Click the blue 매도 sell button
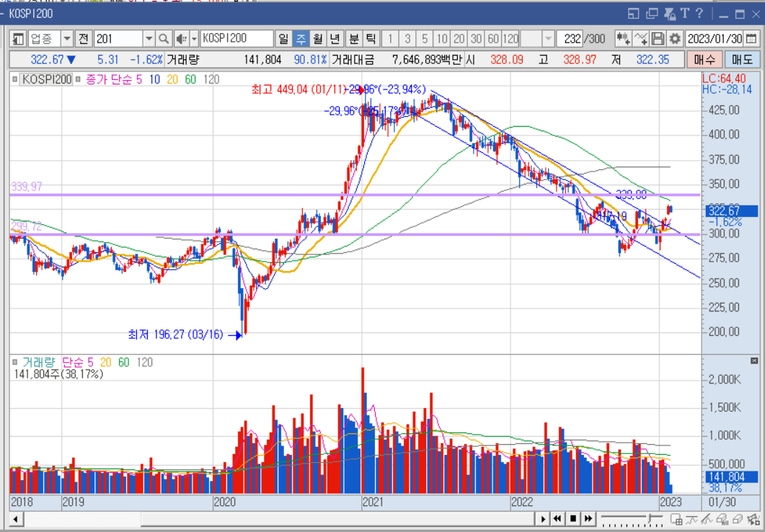This screenshot has width=765, height=532. [x=742, y=60]
